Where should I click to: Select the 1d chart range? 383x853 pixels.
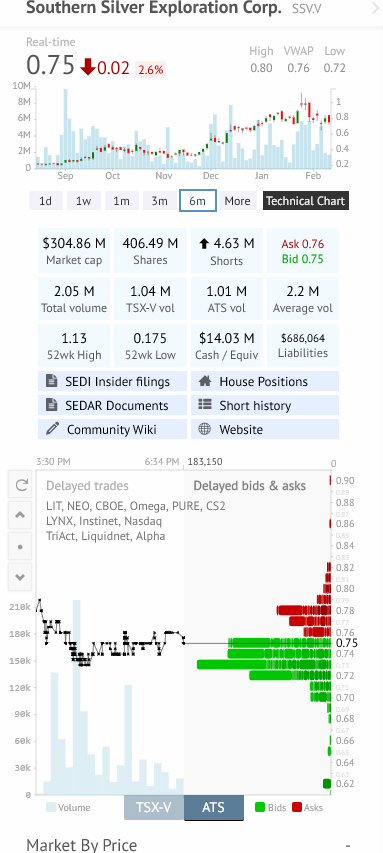46,201
